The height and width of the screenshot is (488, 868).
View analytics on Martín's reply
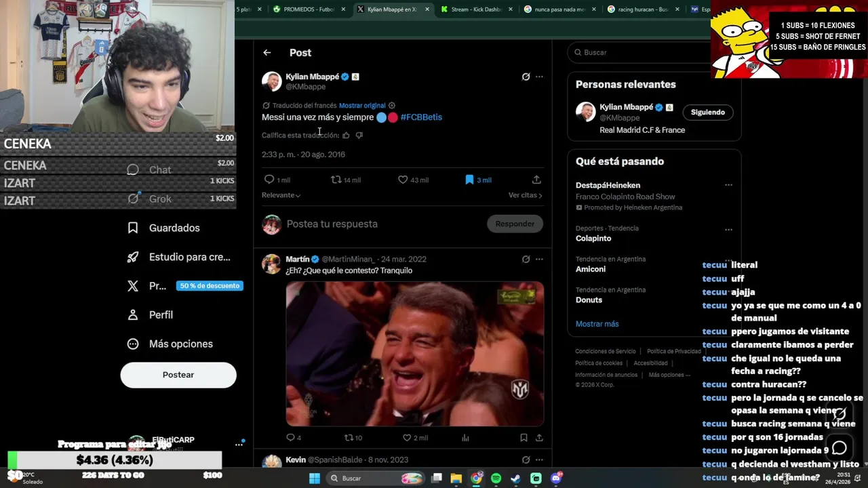click(x=465, y=438)
